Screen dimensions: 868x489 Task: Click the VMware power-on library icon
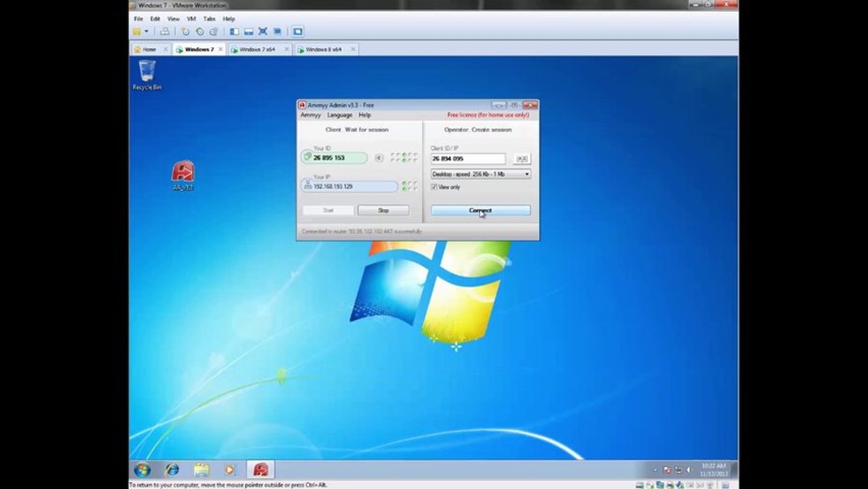[136, 31]
